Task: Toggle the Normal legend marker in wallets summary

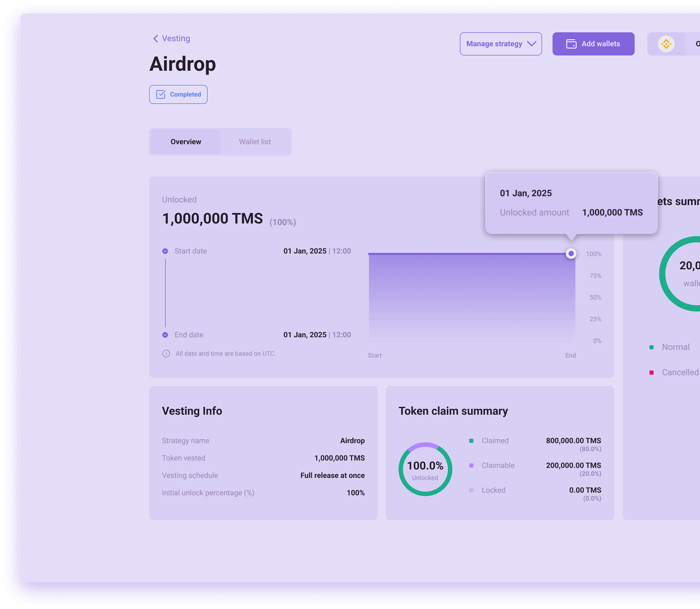Action: (651, 347)
